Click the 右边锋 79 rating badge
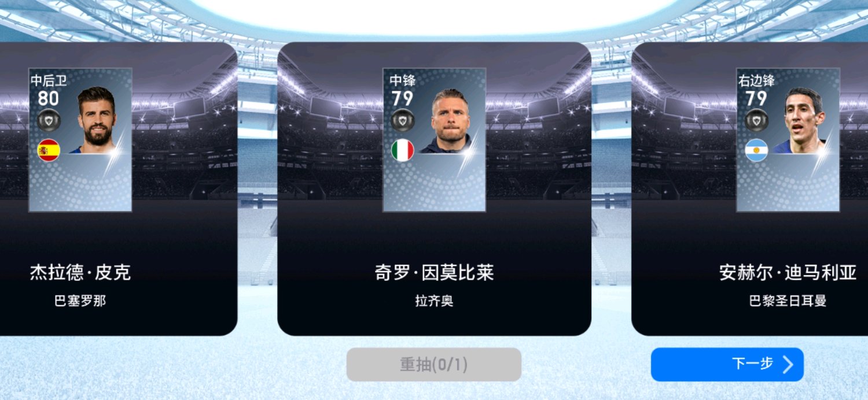The height and width of the screenshot is (400, 868). coord(756,90)
